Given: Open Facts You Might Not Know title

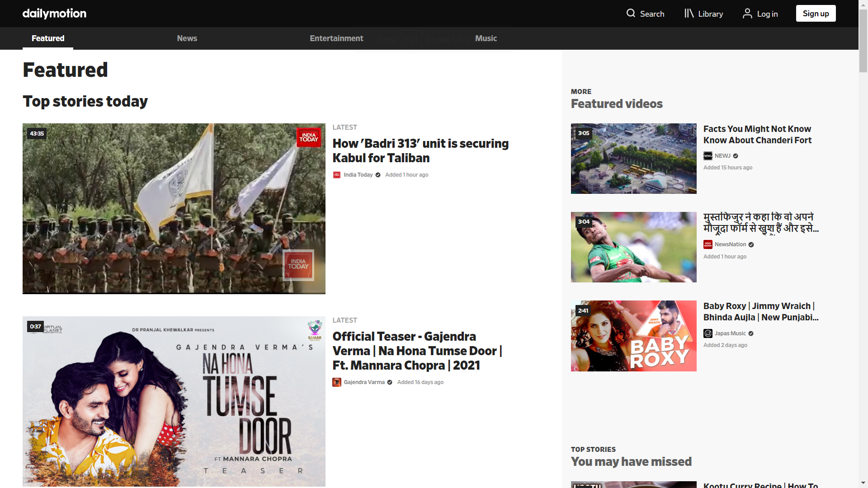Looking at the screenshot, I should [x=757, y=135].
